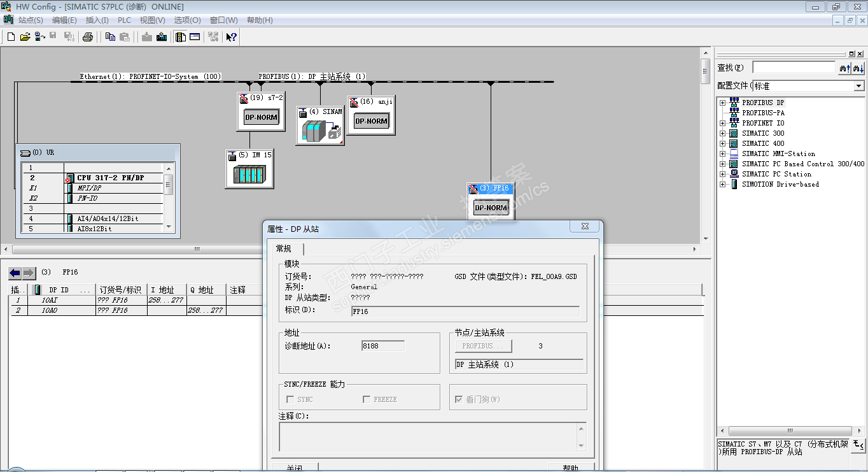The width and height of the screenshot is (868, 472).
Task: Click the Download to Module toolbar icon
Action: point(147,37)
